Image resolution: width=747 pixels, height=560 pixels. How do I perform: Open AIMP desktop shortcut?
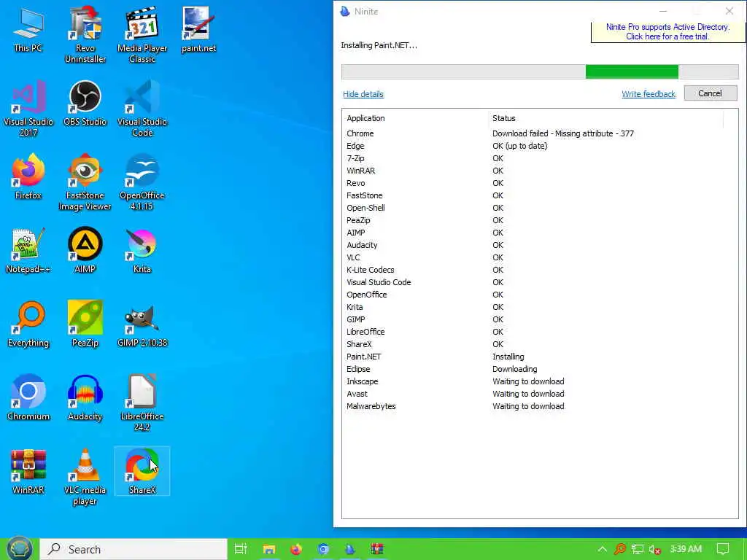[85, 251]
